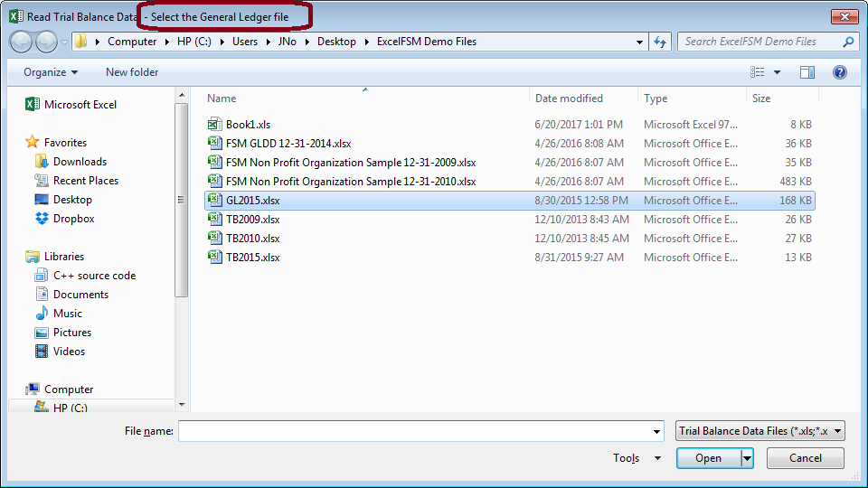Screen dimensions: 868x488
Task: Select Libraries in the navigation pane
Action: tap(55, 257)
